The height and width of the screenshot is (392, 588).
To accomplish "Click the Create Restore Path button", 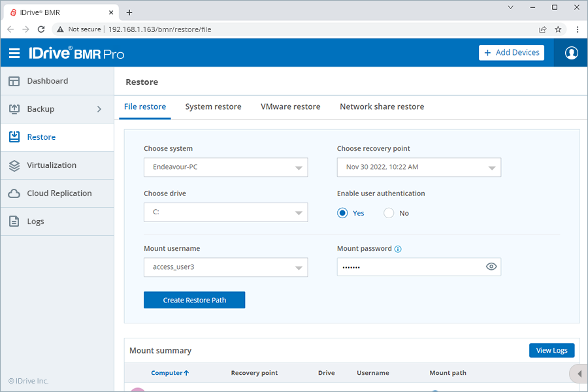I will click(194, 300).
